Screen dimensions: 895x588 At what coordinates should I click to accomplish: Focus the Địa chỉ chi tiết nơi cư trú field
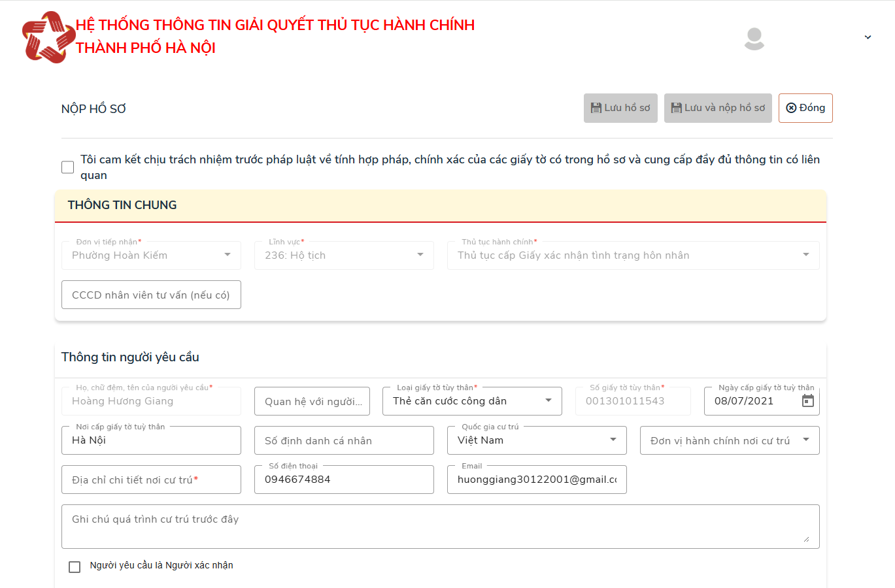pos(151,480)
